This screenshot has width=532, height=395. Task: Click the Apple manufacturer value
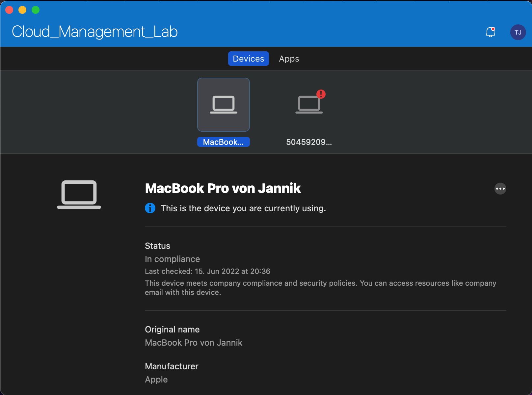coord(156,380)
